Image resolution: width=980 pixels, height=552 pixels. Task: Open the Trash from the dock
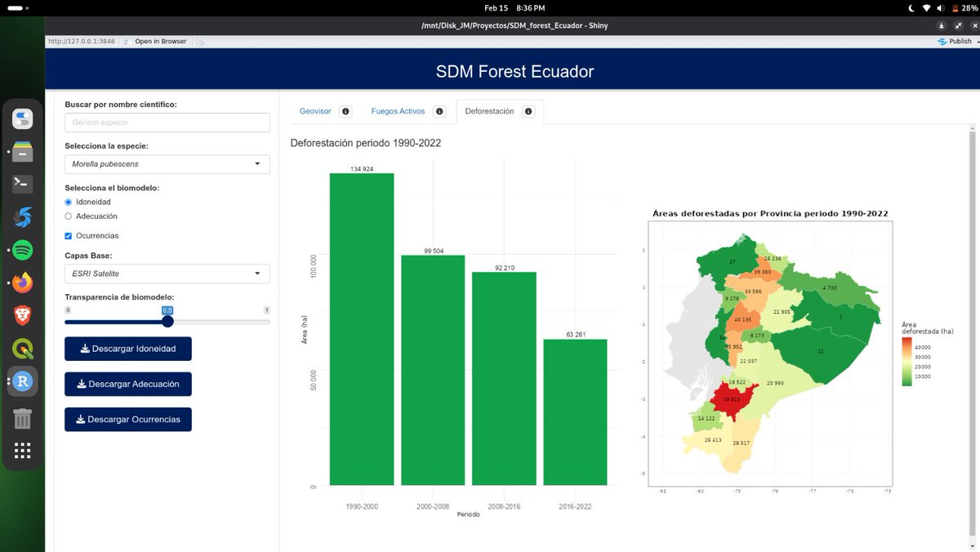click(22, 418)
